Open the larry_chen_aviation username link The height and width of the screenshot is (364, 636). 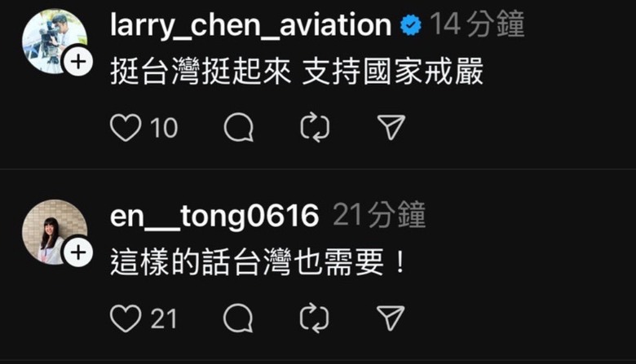[250, 25]
